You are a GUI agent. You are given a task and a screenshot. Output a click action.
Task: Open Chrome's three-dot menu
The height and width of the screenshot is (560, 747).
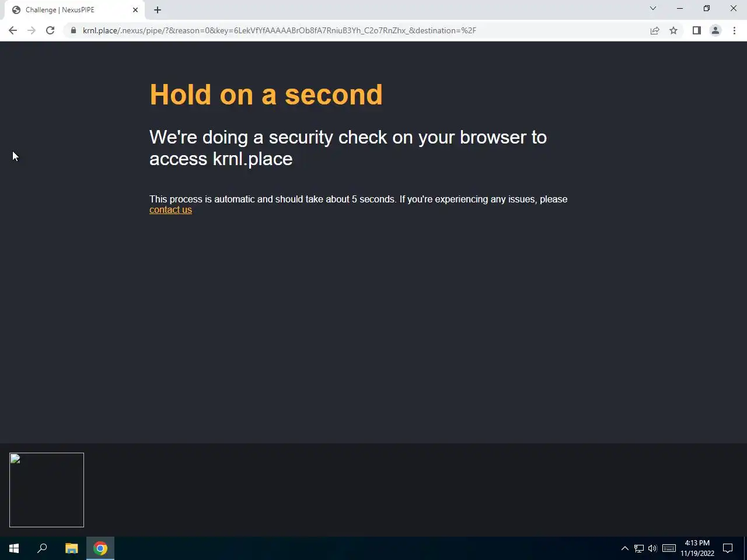pos(734,30)
